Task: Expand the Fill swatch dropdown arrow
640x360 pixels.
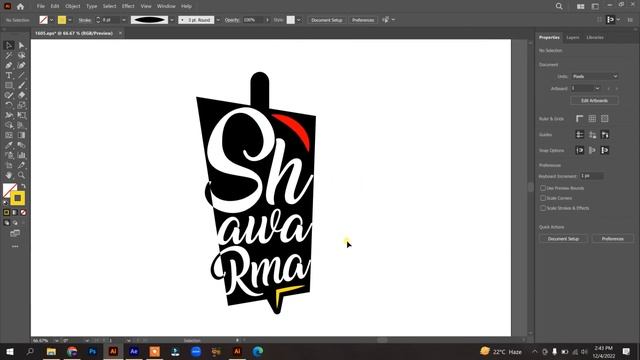Action: pyautogui.click(x=51, y=20)
